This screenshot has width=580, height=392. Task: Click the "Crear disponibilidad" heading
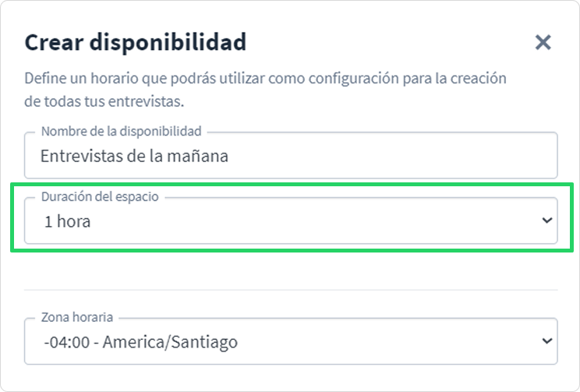[136, 42]
